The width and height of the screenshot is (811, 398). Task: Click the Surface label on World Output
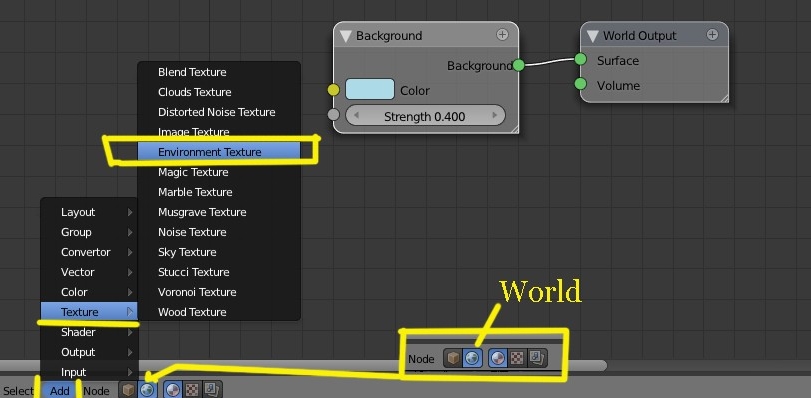tap(618, 61)
